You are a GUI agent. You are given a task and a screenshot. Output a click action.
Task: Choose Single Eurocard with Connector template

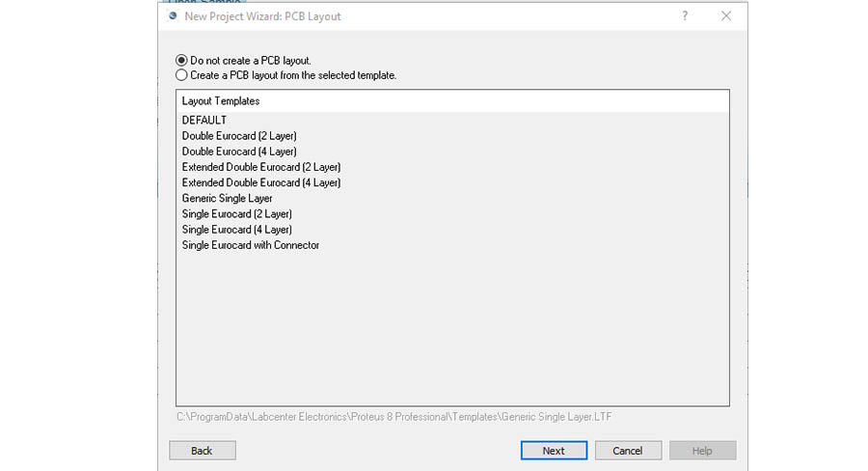(x=251, y=245)
